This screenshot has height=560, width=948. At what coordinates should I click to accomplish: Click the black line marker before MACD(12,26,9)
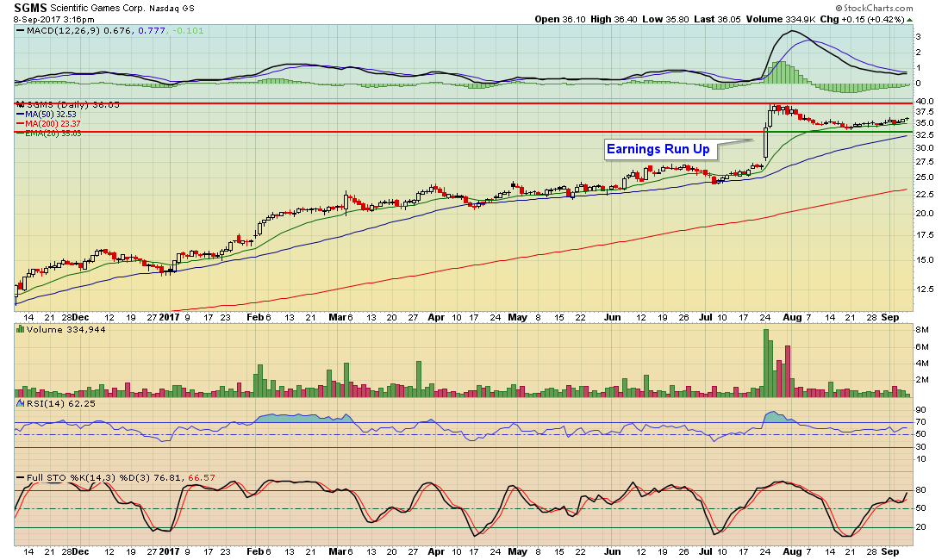(x=20, y=30)
